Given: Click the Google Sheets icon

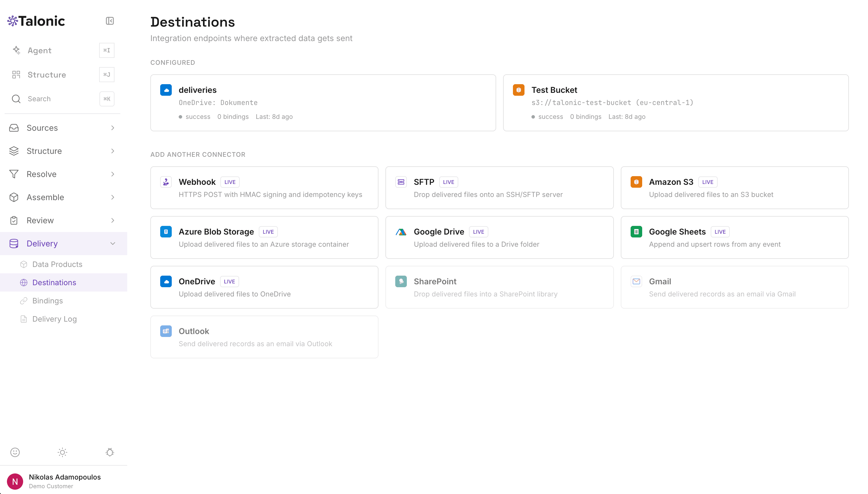Looking at the screenshot, I should point(636,232).
